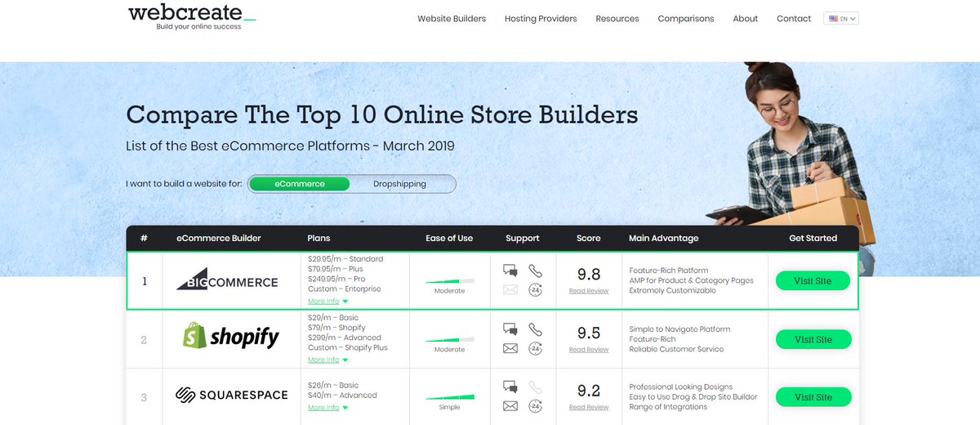Viewport: 980px width, 425px height.
Task: Click live chat icon in Squarespace row
Action: pyautogui.click(x=510, y=387)
